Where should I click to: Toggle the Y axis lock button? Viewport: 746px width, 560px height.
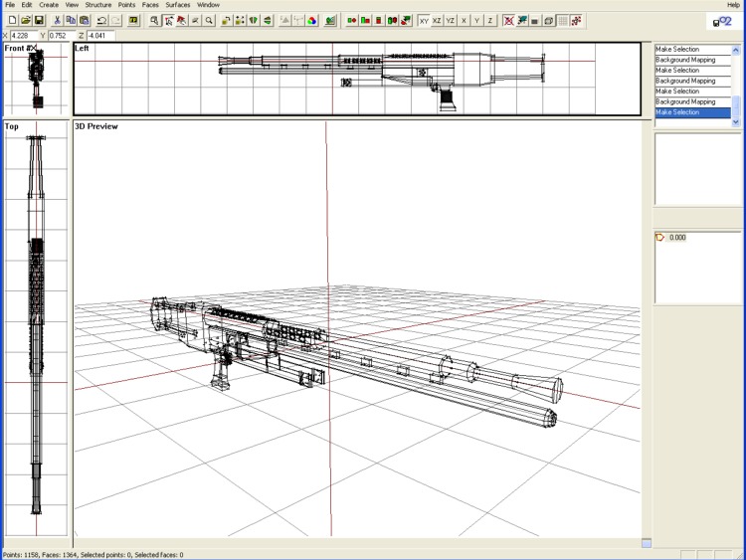[477, 20]
